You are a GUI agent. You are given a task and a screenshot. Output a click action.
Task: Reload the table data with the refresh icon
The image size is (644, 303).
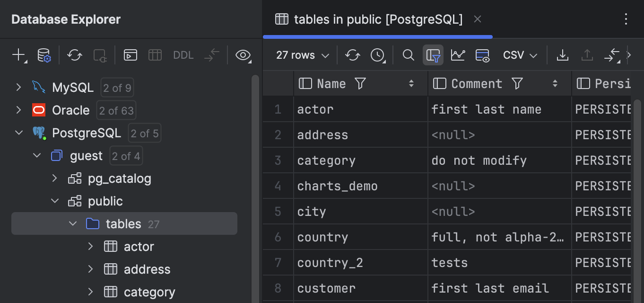(352, 55)
